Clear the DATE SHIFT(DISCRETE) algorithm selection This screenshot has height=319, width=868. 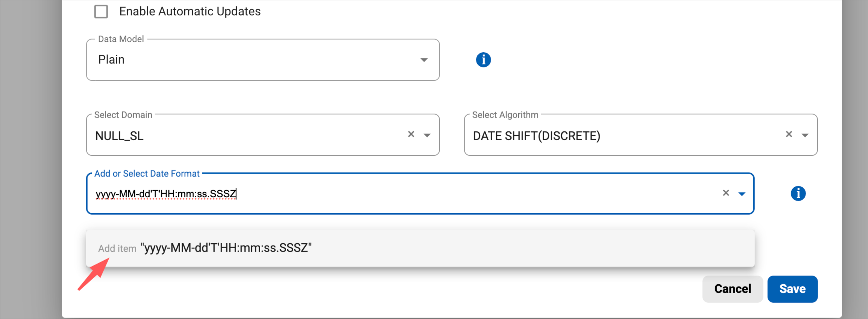(x=789, y=134)
